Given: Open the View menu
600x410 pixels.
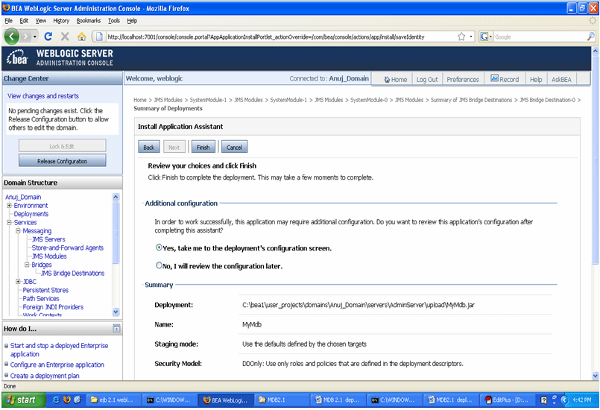Looking at the screenshot, I should point(41,21).
